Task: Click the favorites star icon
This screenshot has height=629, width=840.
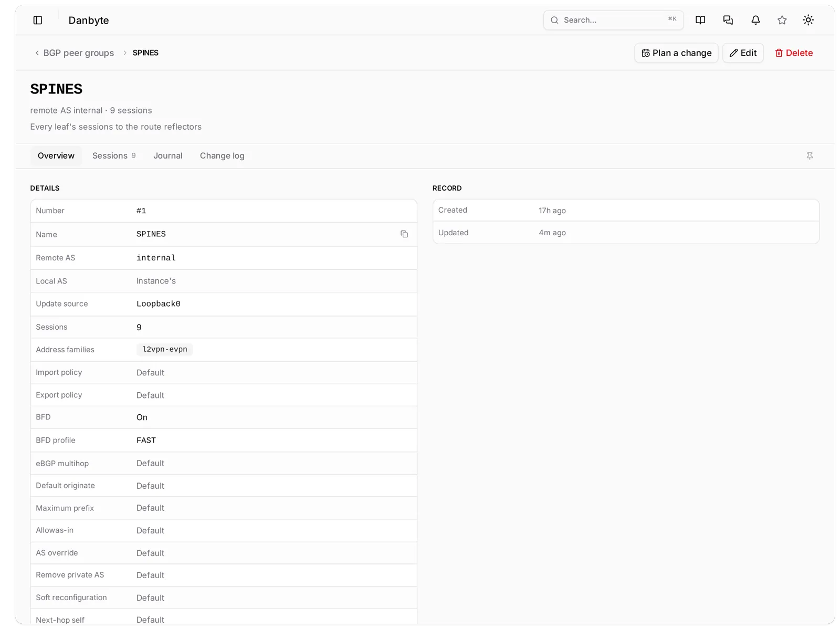Action: pyautogui.click(x=782, y=20)
